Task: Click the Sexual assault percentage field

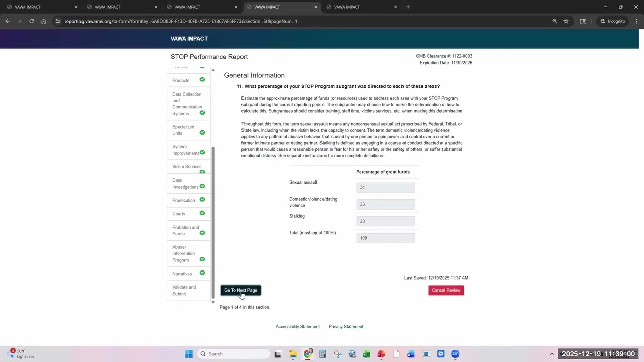Action: coord(385,187)
